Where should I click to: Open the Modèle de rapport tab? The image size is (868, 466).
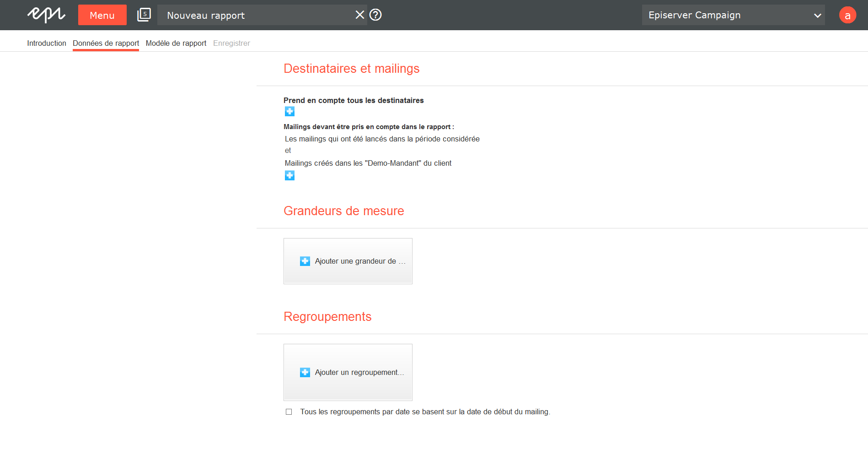tap(176, 43)
